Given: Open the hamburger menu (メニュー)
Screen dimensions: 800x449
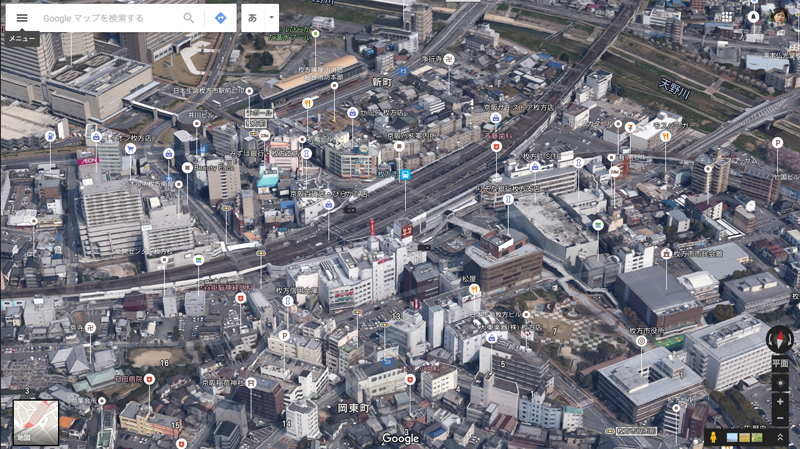Looking at the screenshot, I should coord(22,18).
